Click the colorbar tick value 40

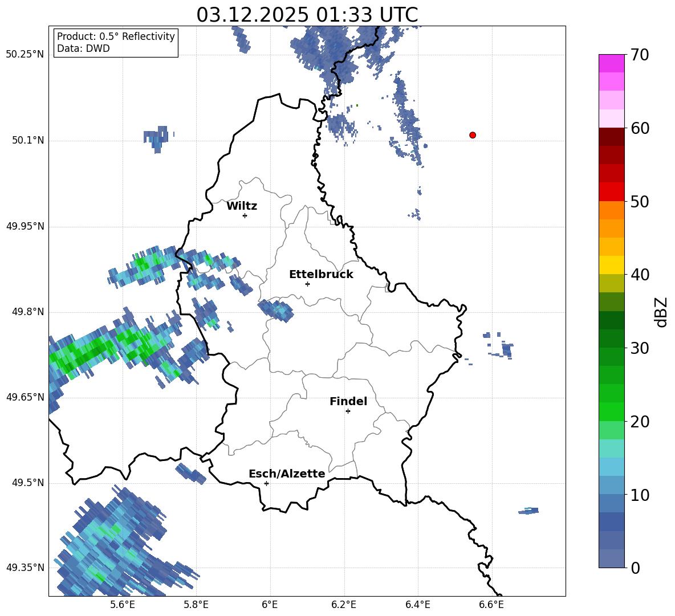point(640,275)
